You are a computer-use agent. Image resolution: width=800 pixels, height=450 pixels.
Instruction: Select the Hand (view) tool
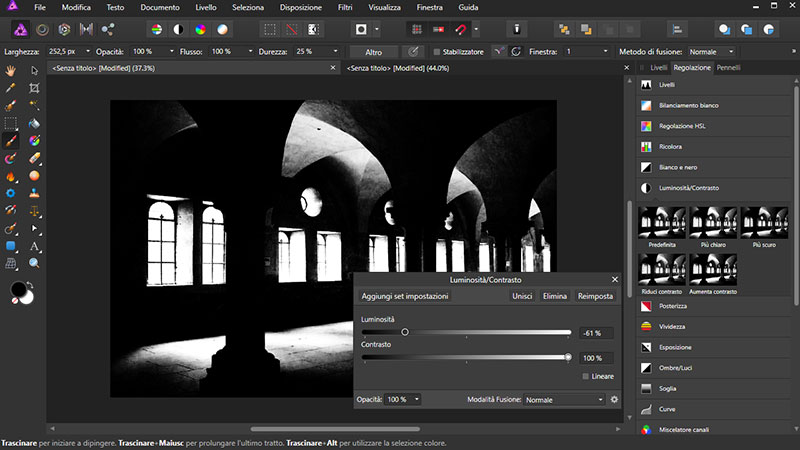11,70
